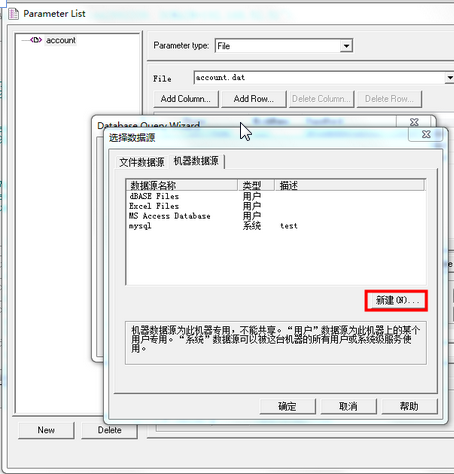Click the Add Row button
This screenshot has height=474, width=454.
coord(254,99)
